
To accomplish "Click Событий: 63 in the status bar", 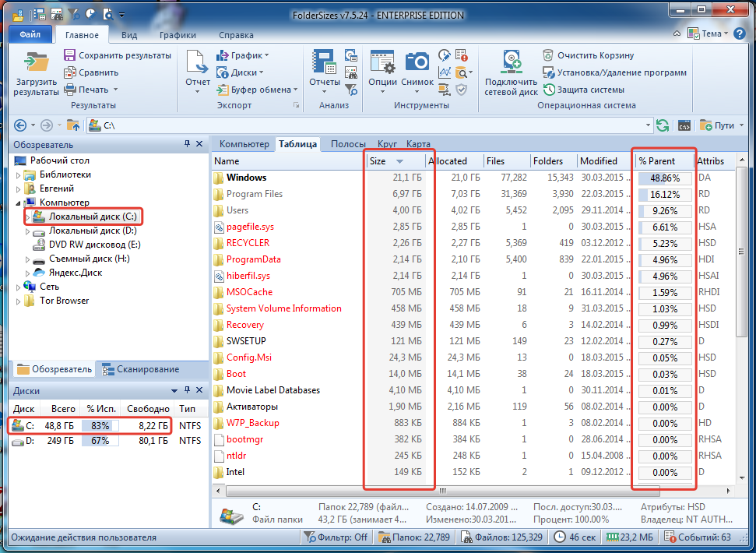I will tap(698, 537).
